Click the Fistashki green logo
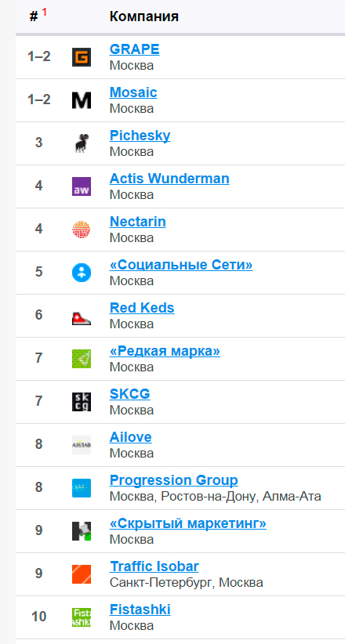 82,617
